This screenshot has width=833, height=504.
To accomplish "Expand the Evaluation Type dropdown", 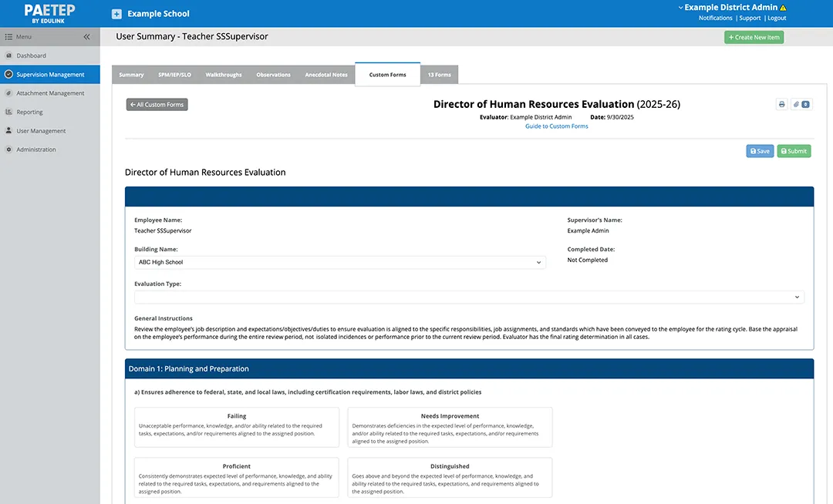I will tap(469, 297).
